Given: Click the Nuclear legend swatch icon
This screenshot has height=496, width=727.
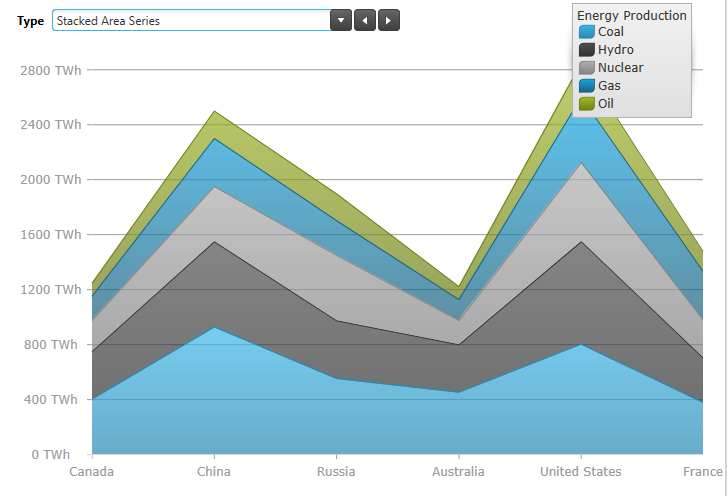Looking at the screenshot, I should [x=587, y=68].
